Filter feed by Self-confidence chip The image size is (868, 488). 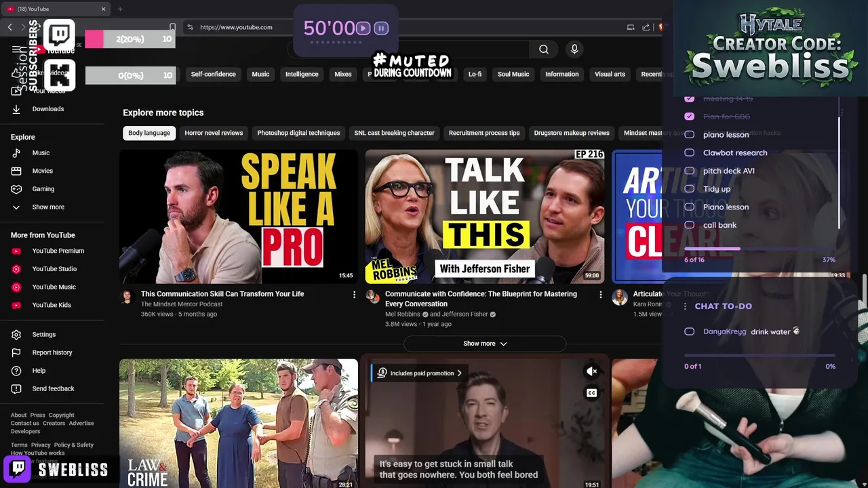[213, 74]
